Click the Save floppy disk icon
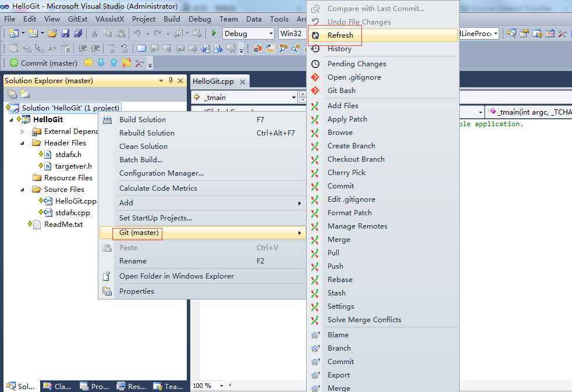The image size is (572, 392). click(x=65, y=34)
